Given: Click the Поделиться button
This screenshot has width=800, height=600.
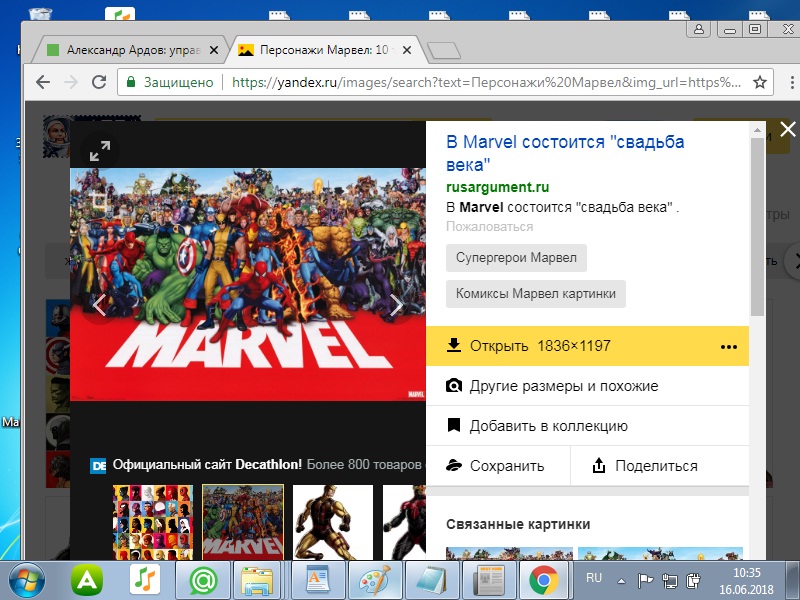Looking at the screenshot, I should click(x=660, y=466).
